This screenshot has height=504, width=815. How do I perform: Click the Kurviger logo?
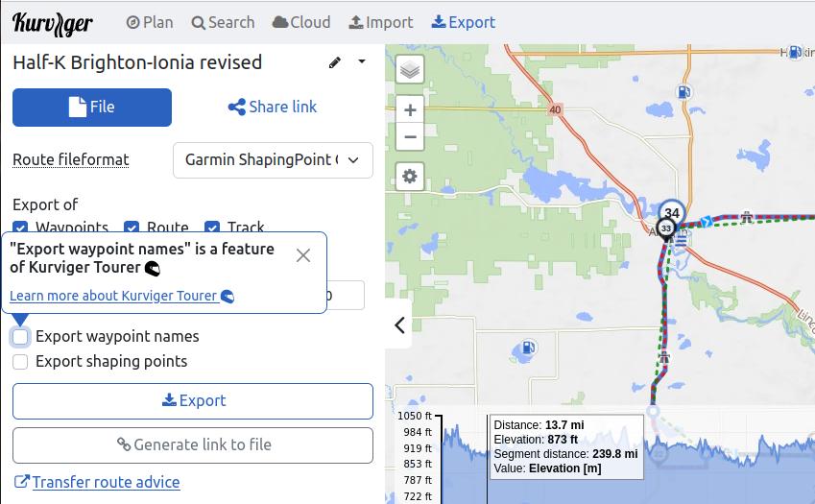tap(53, 23)
